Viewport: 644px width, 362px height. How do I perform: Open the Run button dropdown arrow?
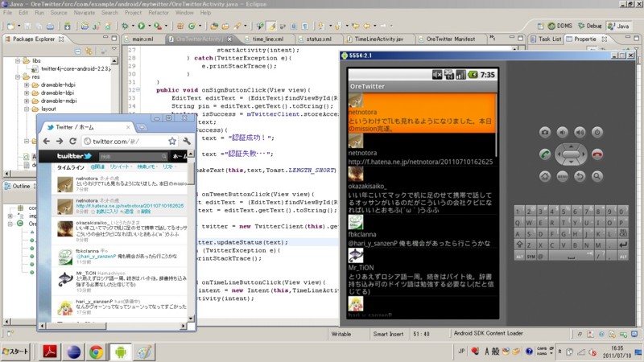(x=149, y=26)
